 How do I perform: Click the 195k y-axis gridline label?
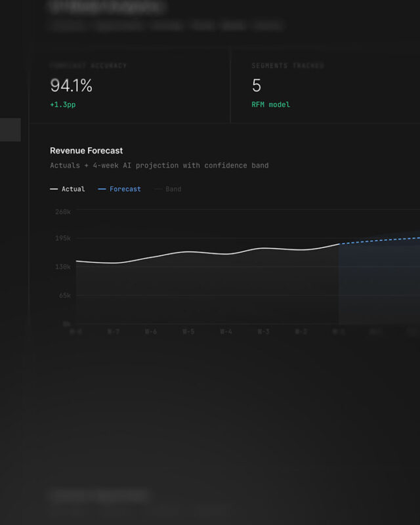point(63,238)
